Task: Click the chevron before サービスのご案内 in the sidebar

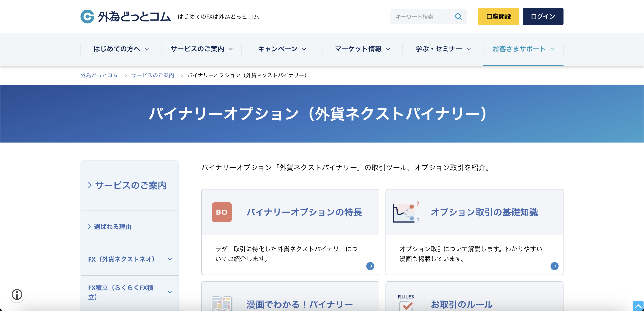Action: [89, 185]
